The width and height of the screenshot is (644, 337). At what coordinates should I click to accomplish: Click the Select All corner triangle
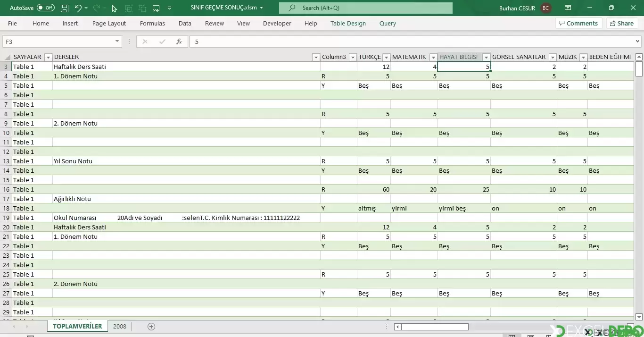click(7, 57)
